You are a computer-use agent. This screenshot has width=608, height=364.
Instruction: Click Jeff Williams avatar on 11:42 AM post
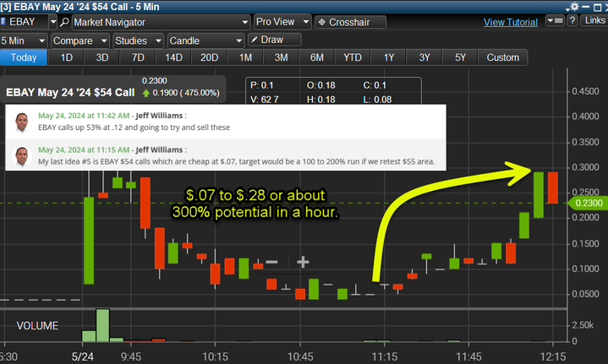tap(22, 122)
